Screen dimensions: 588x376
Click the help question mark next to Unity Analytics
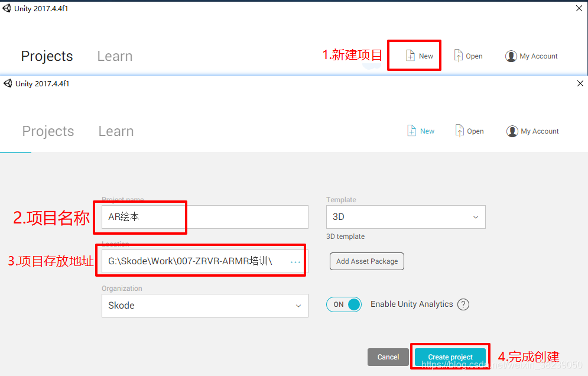coord(463,304)
